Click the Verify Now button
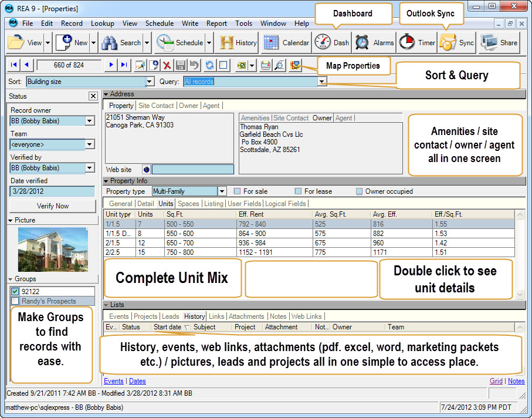This screenshot has width=532, height=418. pos(53,206)
